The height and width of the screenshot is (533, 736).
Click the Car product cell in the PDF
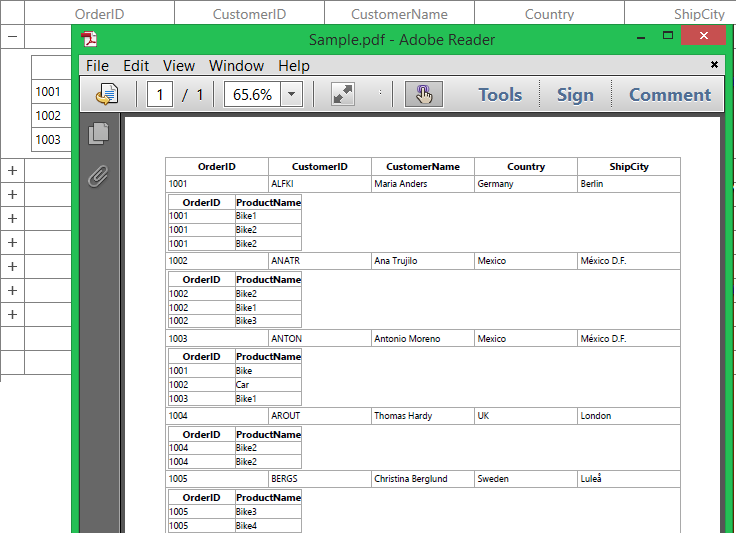[x=268, y=385]
